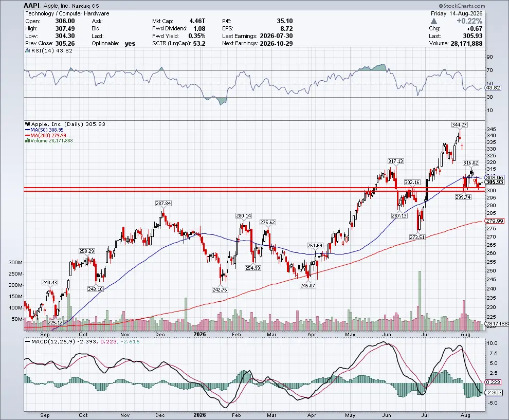Click Next Earnings date 2026-10-29
This screenshot has height=420, width=509.
tap(276, 44)
